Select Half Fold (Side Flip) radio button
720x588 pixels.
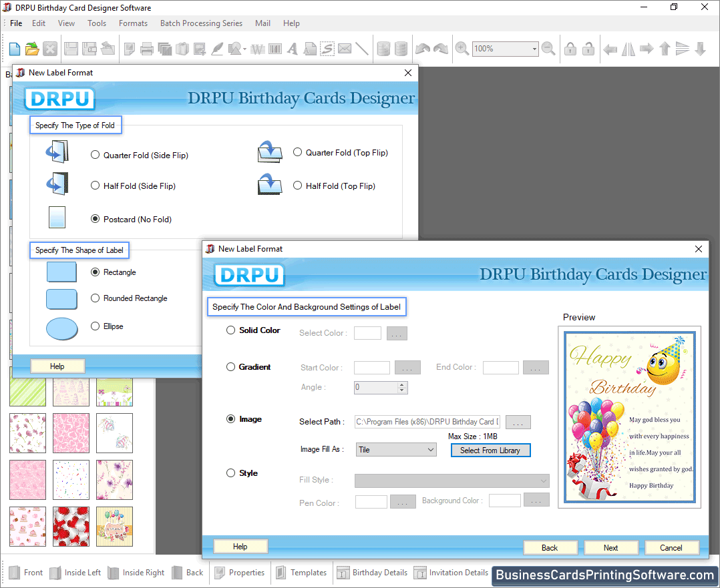pos(95,186)
